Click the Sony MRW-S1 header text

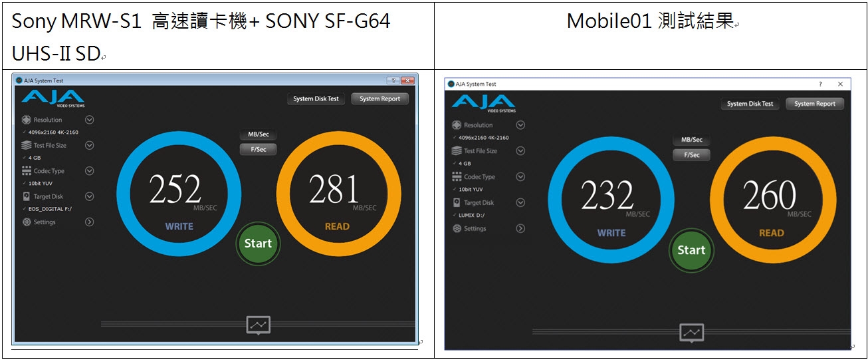(201, 37)
